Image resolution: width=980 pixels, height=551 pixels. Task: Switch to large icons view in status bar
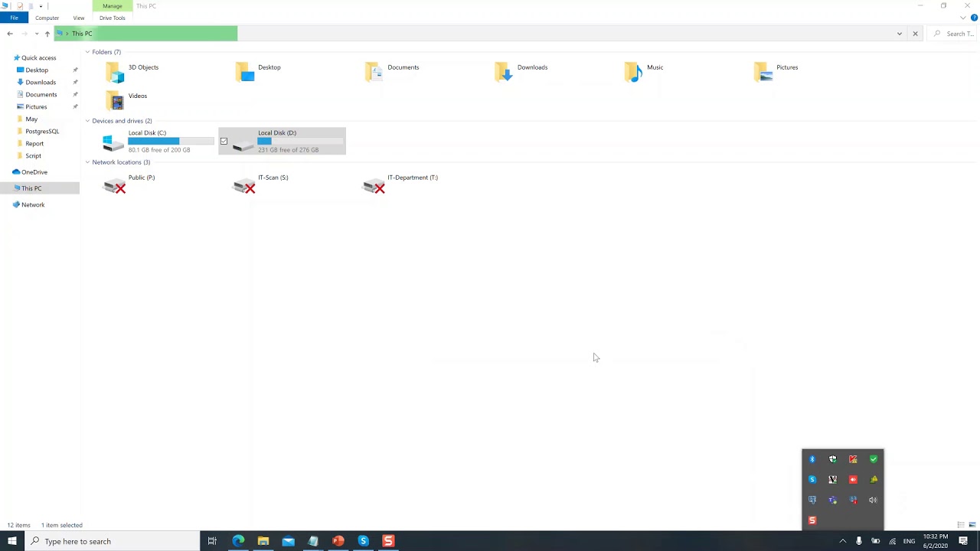click(972, 525)
